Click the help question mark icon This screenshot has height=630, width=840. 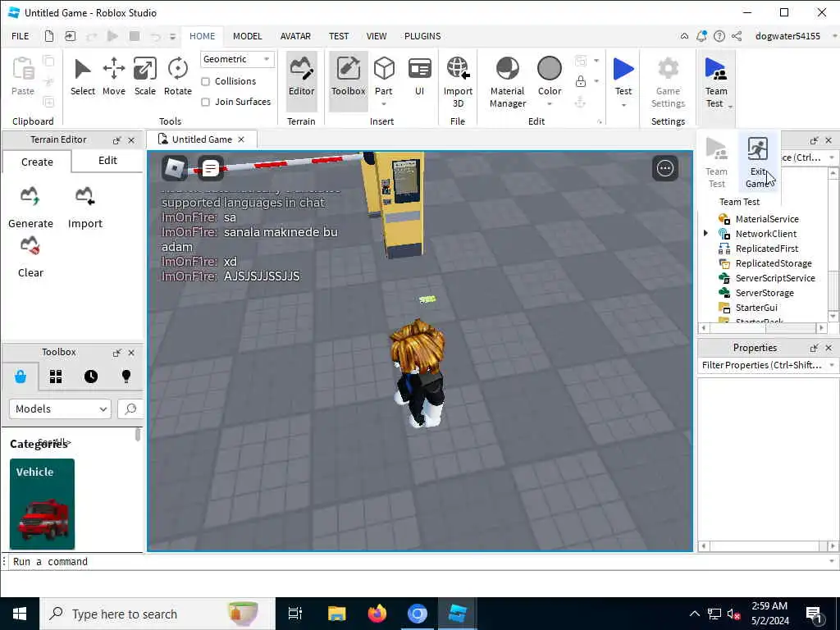pyautogui.click(x=719, y=36)
